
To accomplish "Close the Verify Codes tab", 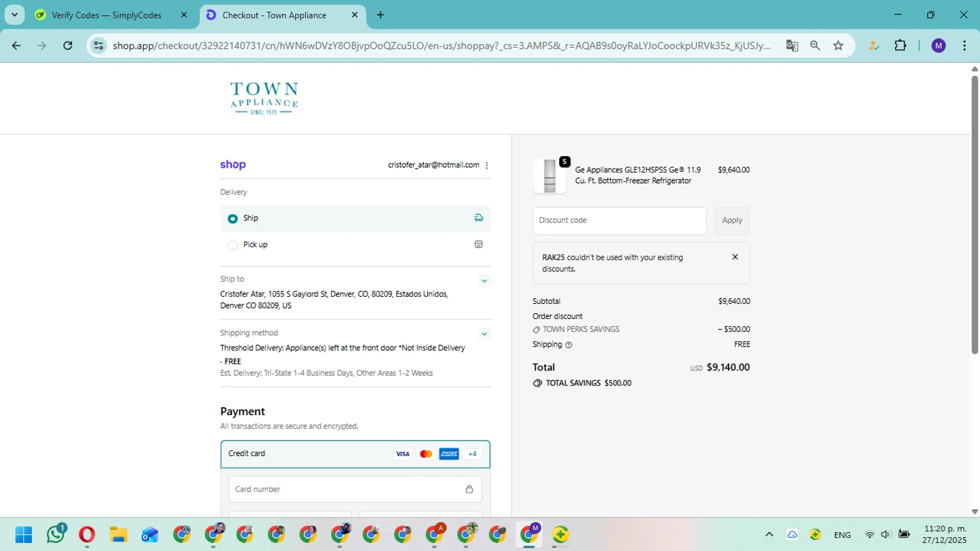I will (x=184, y=15).
